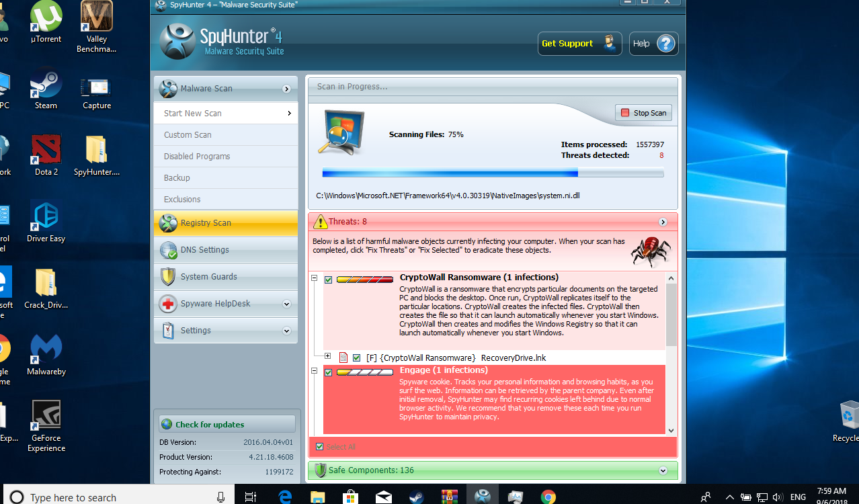Click Check for updates button
The image size is (859, 504).
tap(227, 424)
